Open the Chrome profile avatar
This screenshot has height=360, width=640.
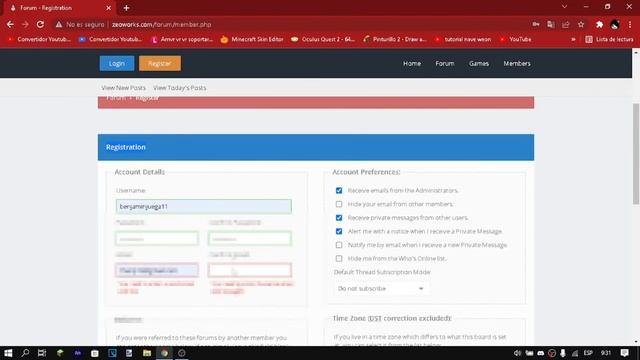[615, 24]
